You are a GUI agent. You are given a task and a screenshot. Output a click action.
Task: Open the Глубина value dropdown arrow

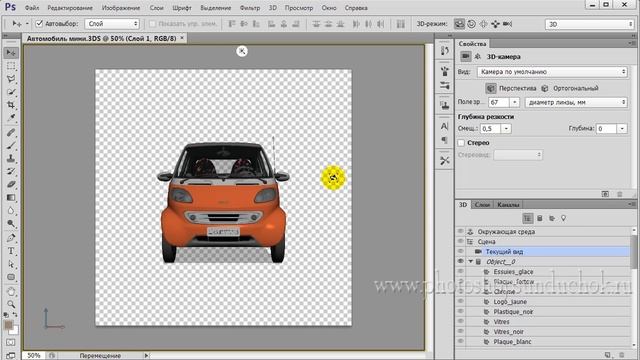[x=622, y=129]
